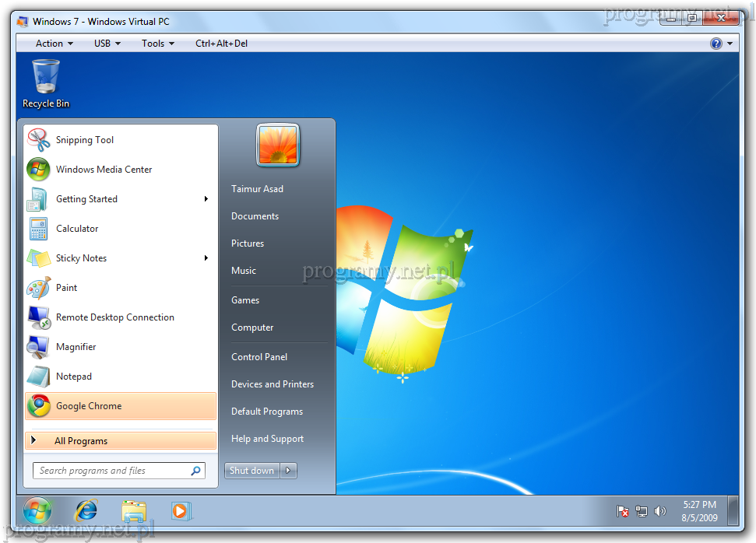Send Ctrl+Alt+Del to the virtual machine

tap(221, 44)
